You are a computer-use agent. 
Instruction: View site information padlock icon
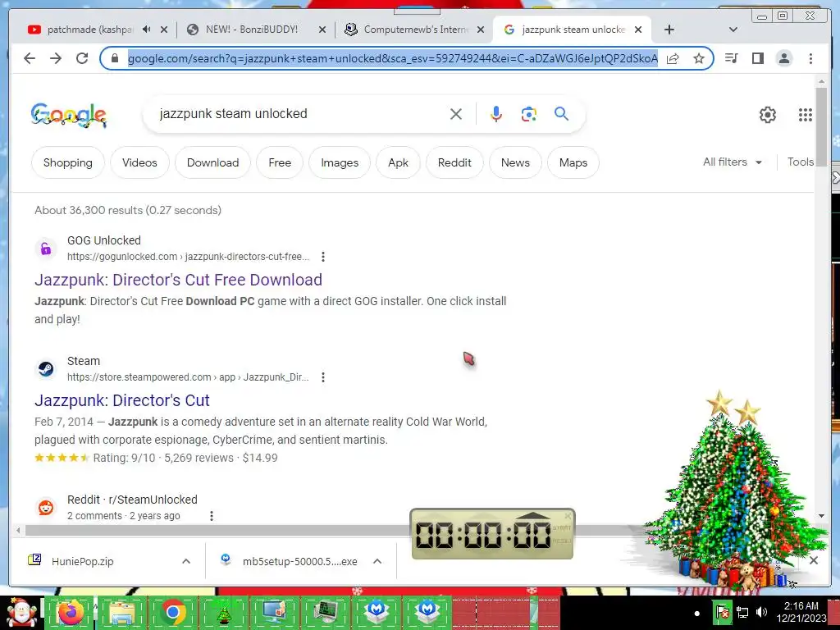[x=114, y=58]
